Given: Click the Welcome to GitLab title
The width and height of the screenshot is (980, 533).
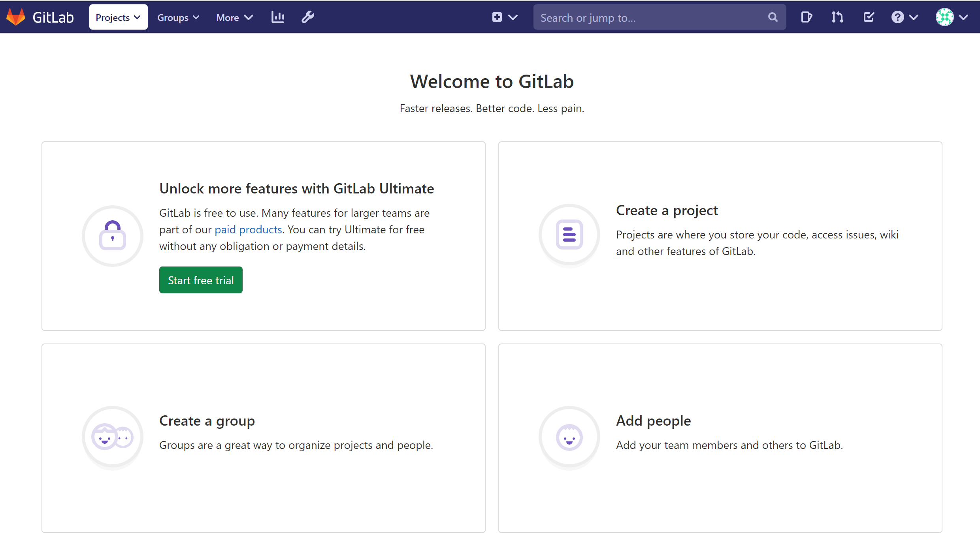Looking at the screenshot, I should coord(492,81).
